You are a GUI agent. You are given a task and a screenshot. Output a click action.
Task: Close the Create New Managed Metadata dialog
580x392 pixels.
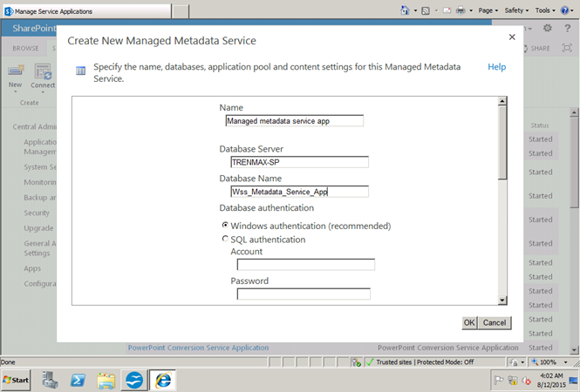tap(512, 37)
